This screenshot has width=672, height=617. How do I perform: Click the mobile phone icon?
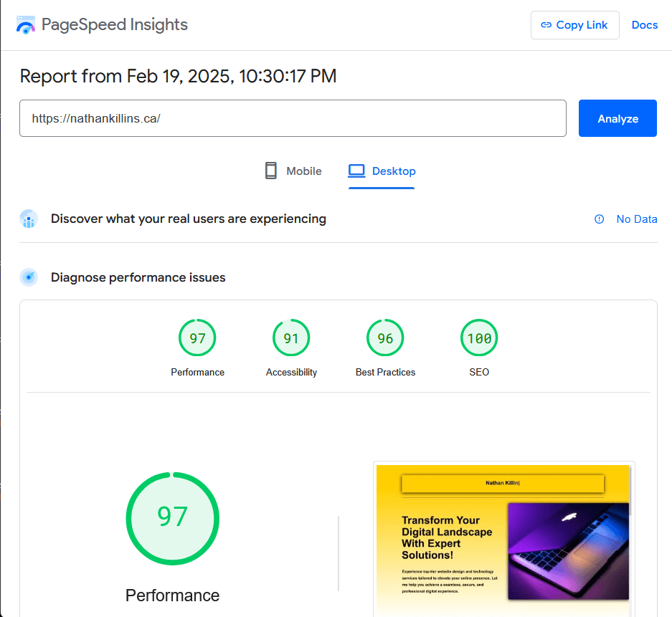[x=271, y=171]
